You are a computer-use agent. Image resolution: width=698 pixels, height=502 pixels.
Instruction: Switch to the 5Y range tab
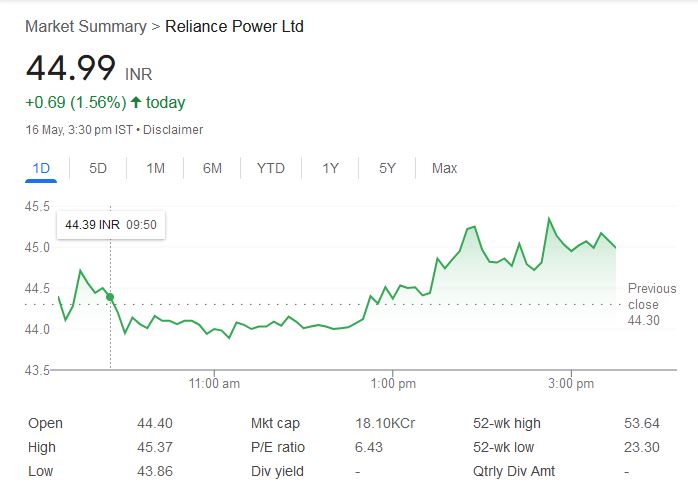pos(387,168)
